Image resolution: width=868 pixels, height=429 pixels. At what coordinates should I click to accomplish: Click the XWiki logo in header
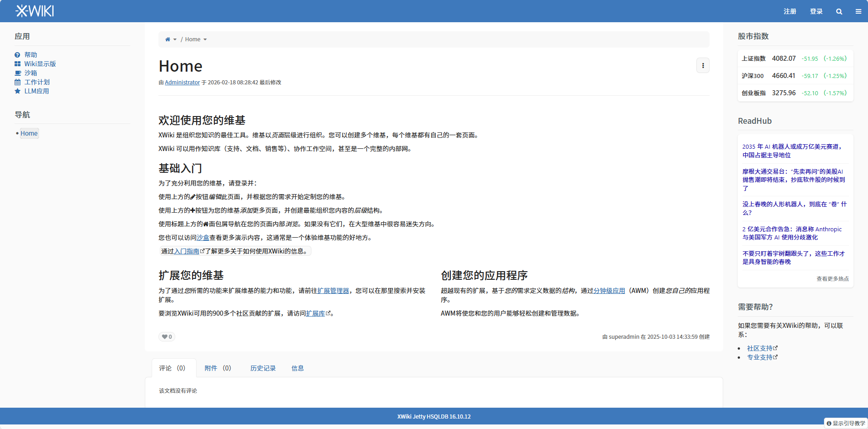[x=35, y=11]
